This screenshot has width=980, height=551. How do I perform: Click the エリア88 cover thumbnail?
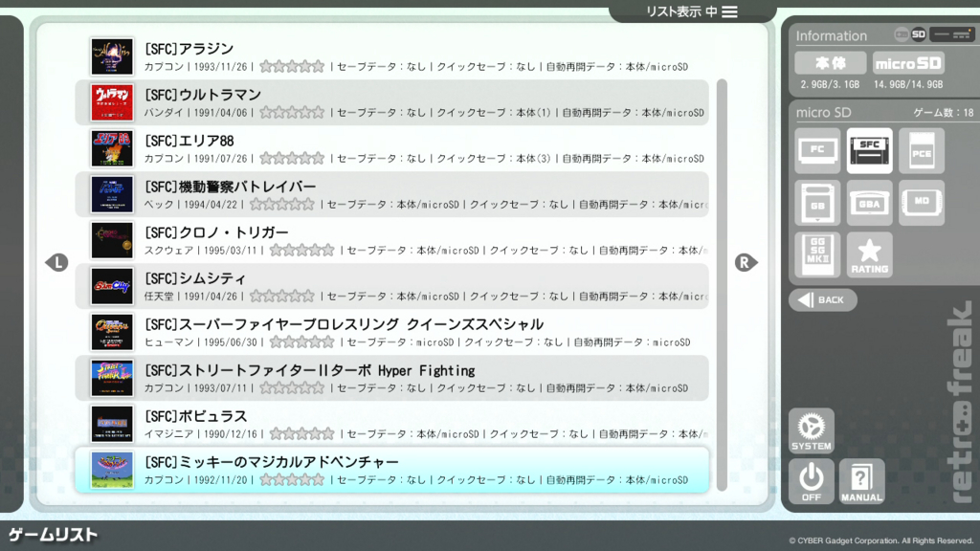point(112,148)
